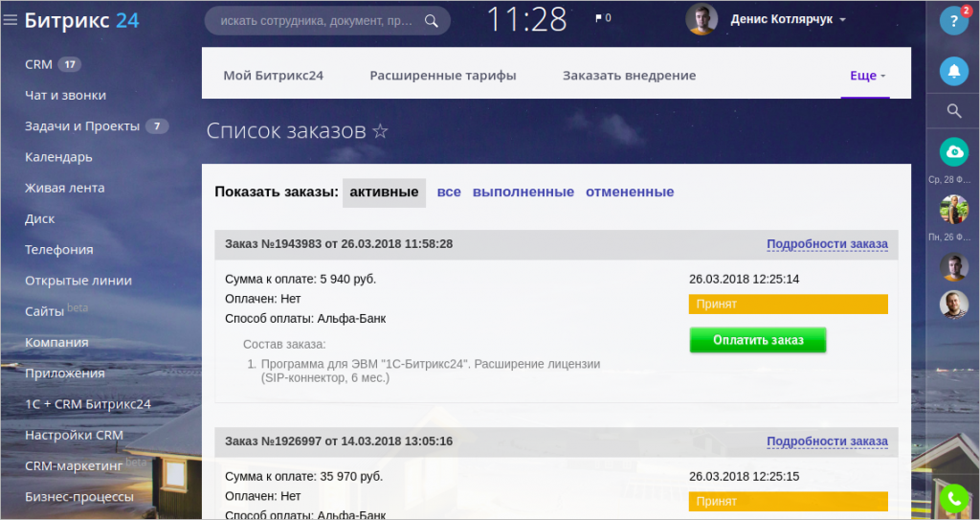Click green Оплатить заказ button
The height and width of the screenshot is (520, 980).
tap(758, 340)
